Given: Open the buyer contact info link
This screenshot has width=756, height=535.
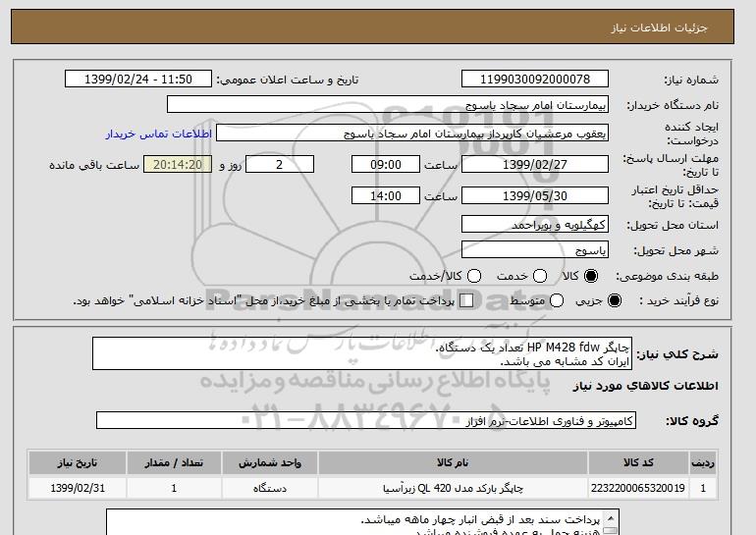Looking at the screenshot, I should click(x=159, y=134).
